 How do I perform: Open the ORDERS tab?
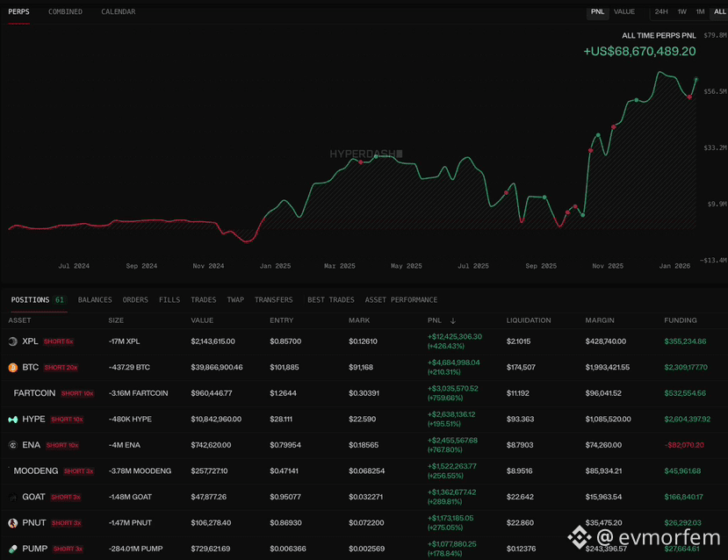coord(135,299)
